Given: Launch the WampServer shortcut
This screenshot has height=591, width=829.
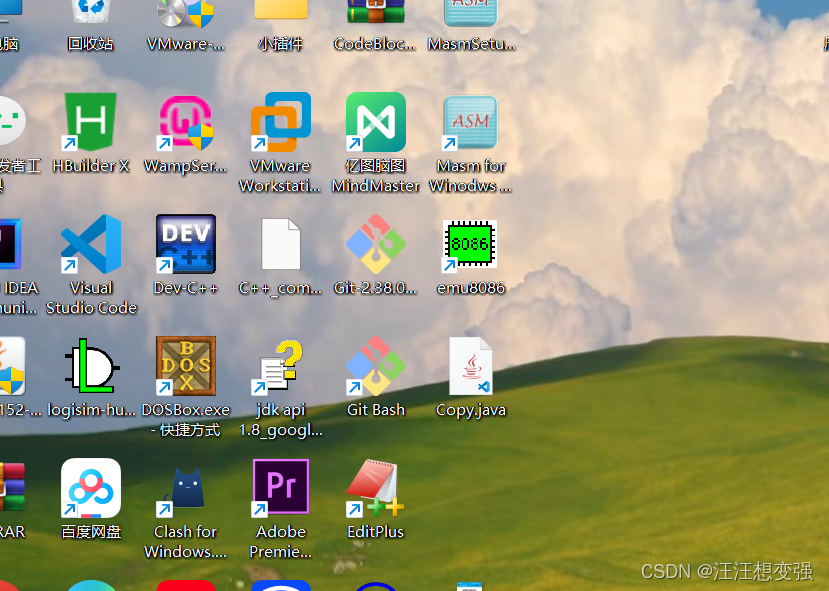Looking at the screenshot, I should click(x=186, y=122).
